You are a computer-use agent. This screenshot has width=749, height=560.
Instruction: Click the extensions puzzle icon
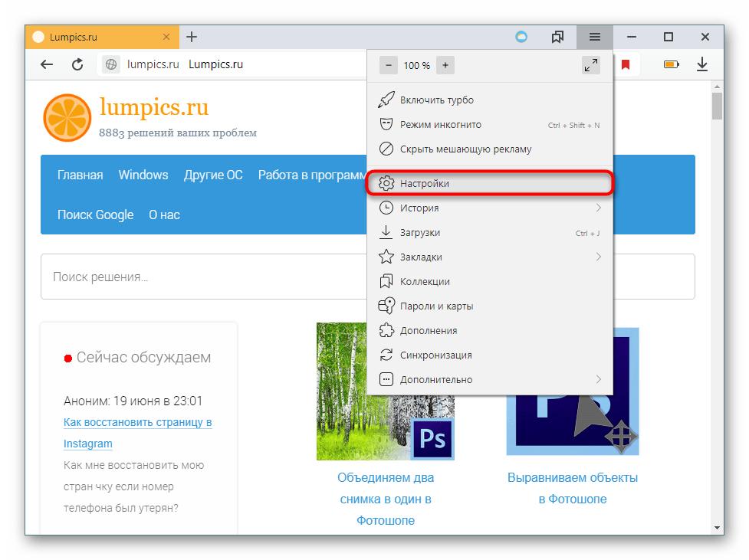click(x=386, y=330)
